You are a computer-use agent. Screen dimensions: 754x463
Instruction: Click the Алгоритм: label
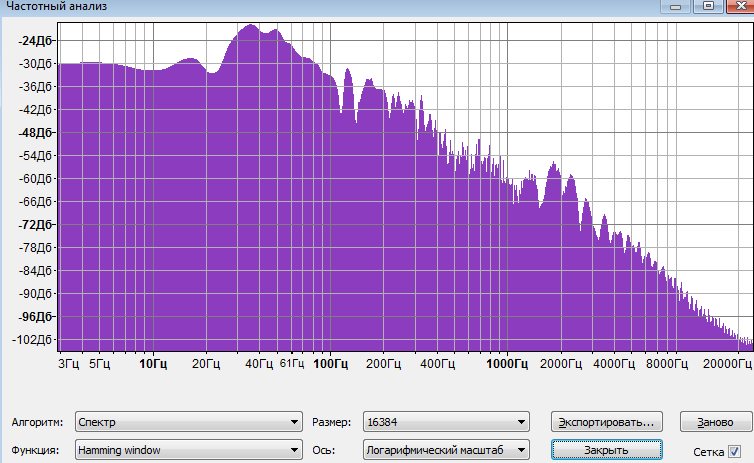[x=38, y=422]
